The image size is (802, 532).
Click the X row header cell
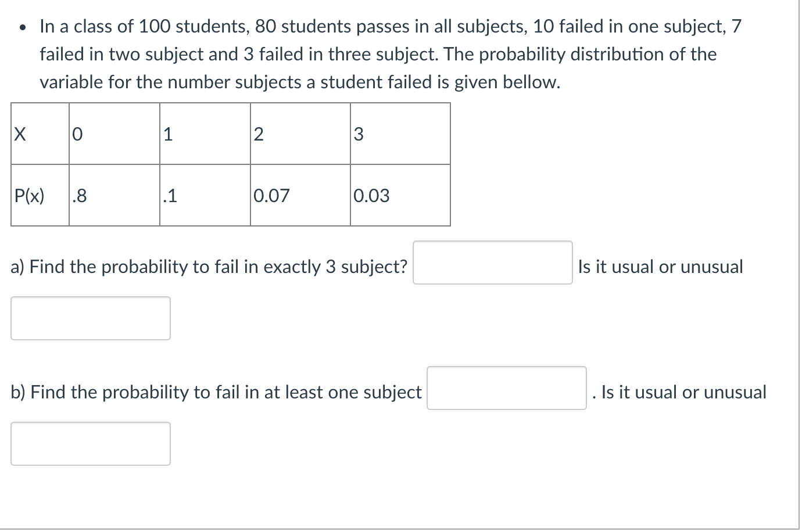click(39, 134)
